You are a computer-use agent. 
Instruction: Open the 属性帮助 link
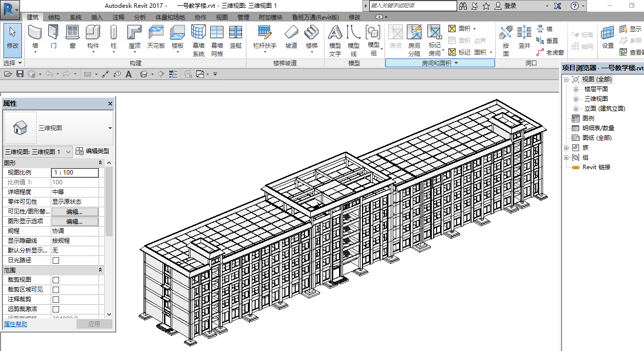click(x=16, y=324)
